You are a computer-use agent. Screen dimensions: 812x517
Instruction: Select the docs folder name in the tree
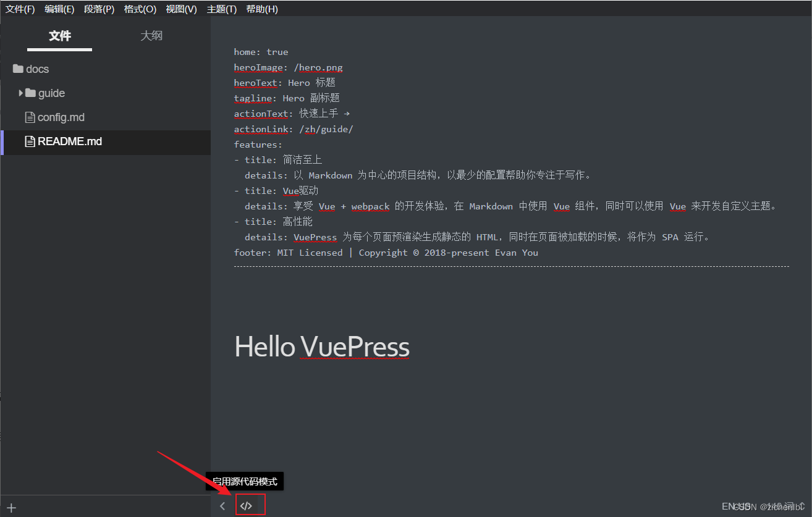click(38, 69)
